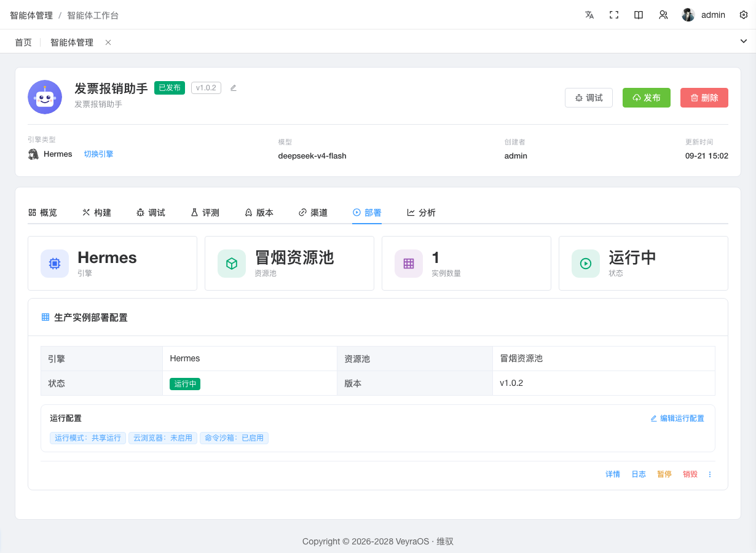The image size is (756, 553).
Task: Click the 智能体管理 breadcrumb
Action: coord(31,15)
